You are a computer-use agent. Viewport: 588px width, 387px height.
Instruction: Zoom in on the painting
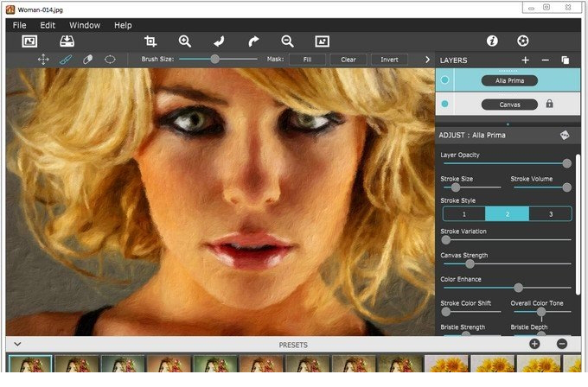pos(184,41)
